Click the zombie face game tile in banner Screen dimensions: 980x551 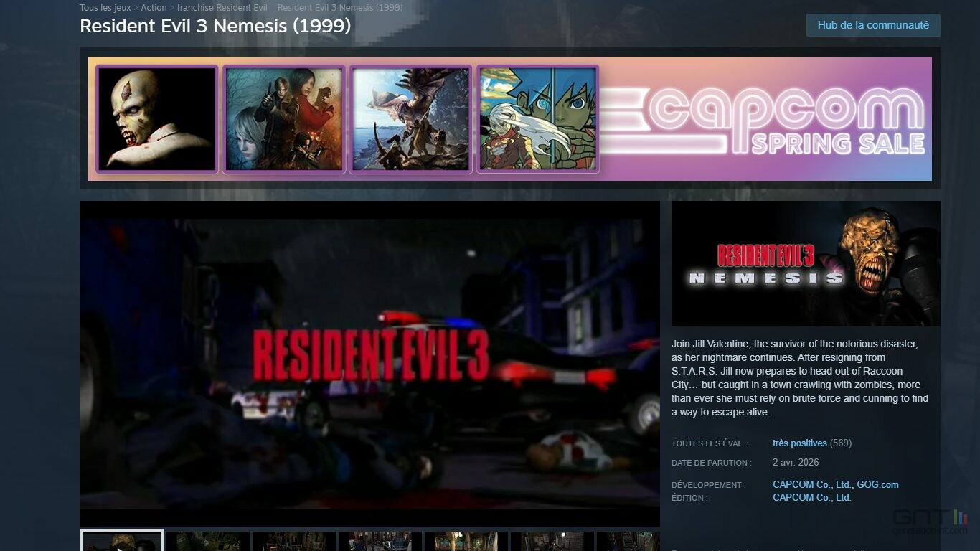pos(157,119)
